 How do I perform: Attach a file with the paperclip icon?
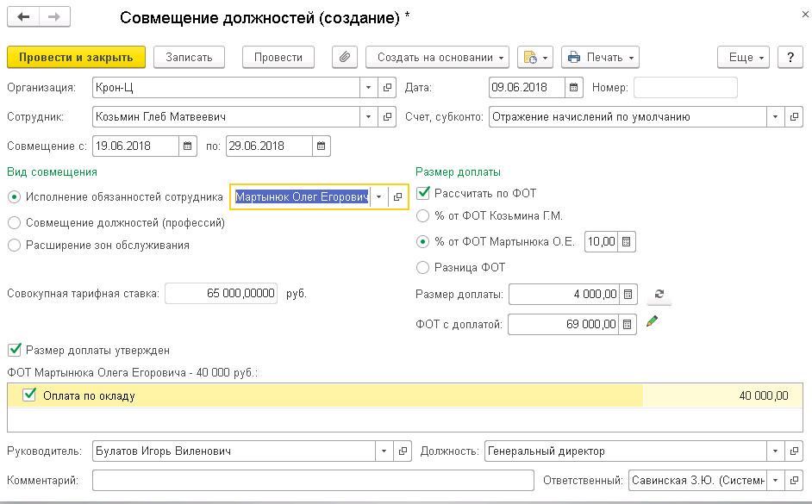click(345, 58)
